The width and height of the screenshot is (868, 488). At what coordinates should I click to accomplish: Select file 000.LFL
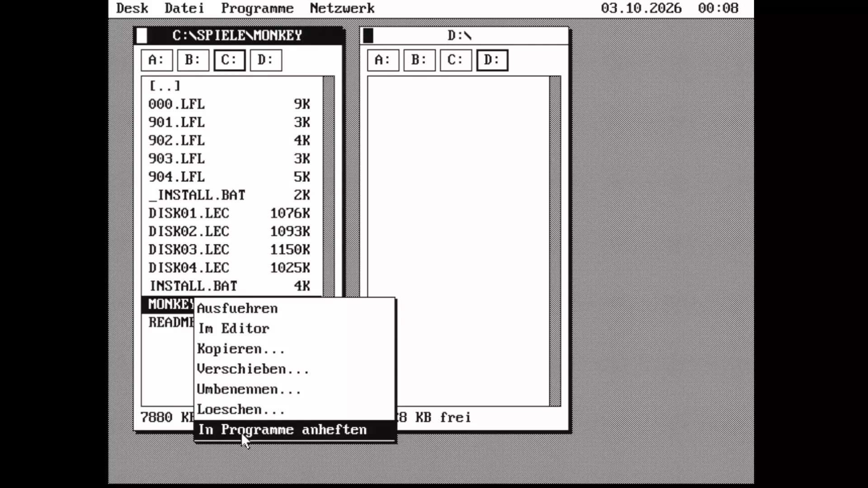tap(232, 104)
